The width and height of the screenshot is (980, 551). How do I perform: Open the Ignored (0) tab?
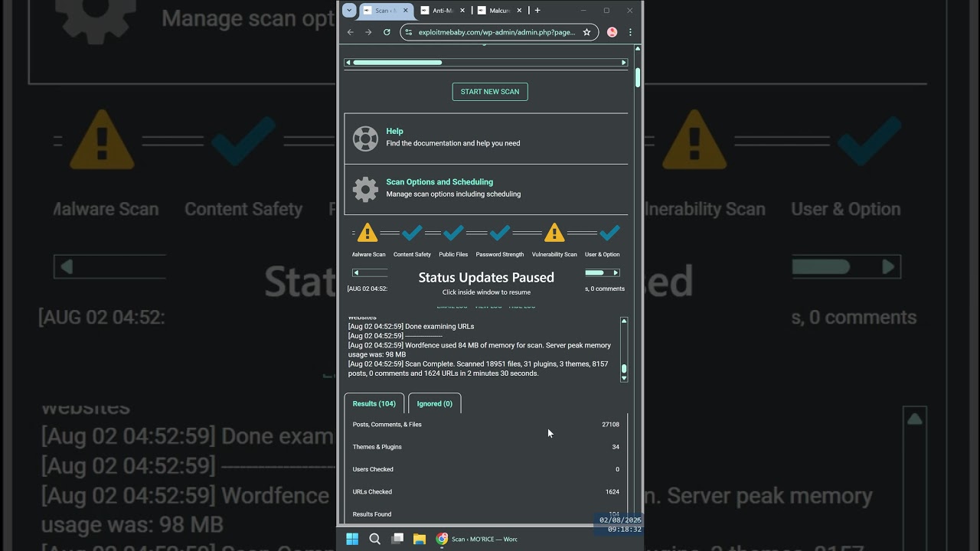pyautogui.click(x=435, y=403)
